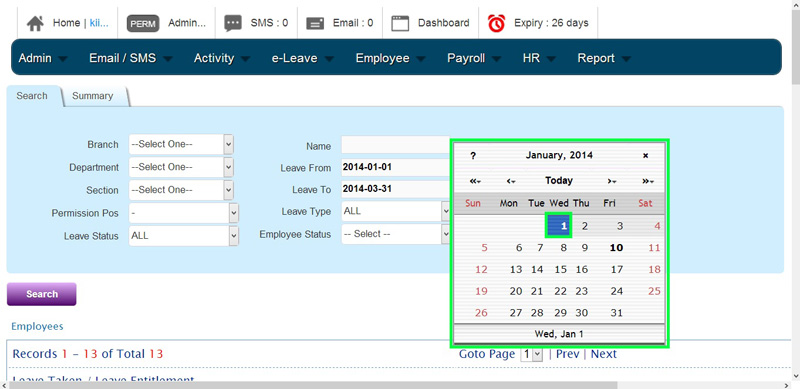Click the Dashboard window icon
This screenshot has width=800, height=389.
click(x=401, y=23)
